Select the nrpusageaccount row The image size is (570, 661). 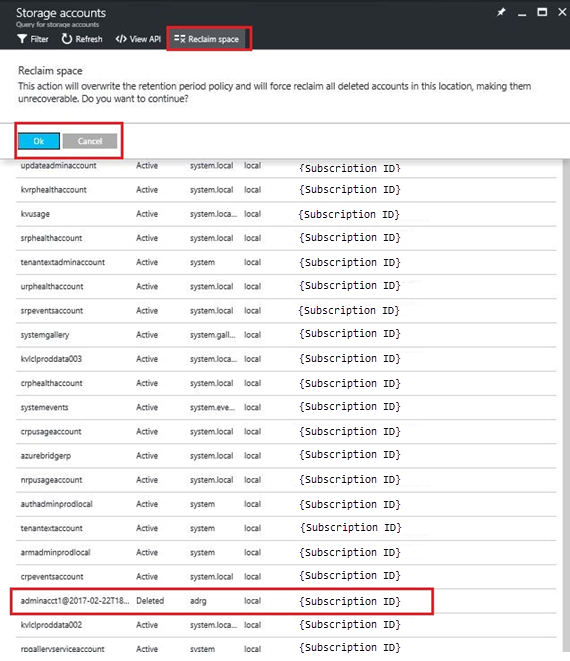click(286, 480)
